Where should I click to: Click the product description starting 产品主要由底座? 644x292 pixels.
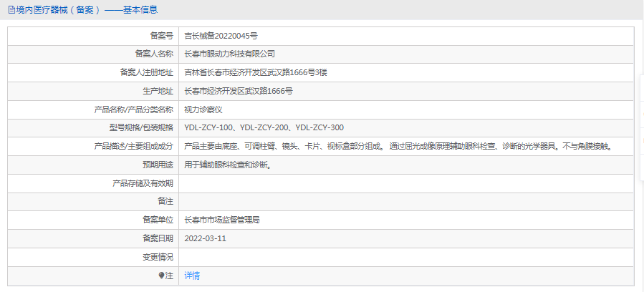click(399, 147)
